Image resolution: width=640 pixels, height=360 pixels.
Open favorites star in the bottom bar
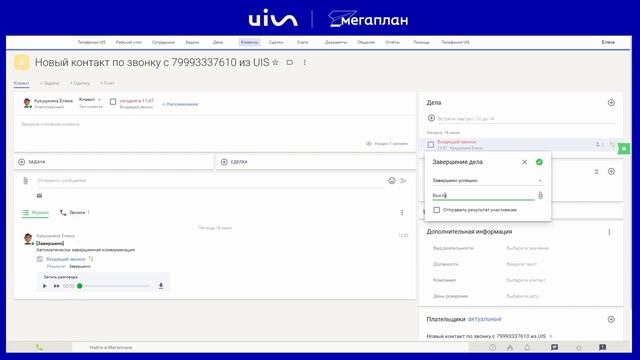[x=578, y=347]
